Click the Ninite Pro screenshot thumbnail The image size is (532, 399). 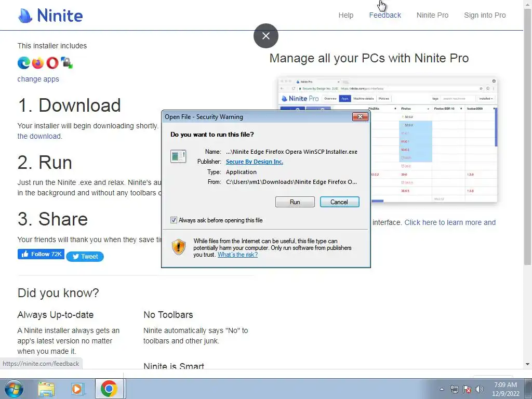[388, 140]
